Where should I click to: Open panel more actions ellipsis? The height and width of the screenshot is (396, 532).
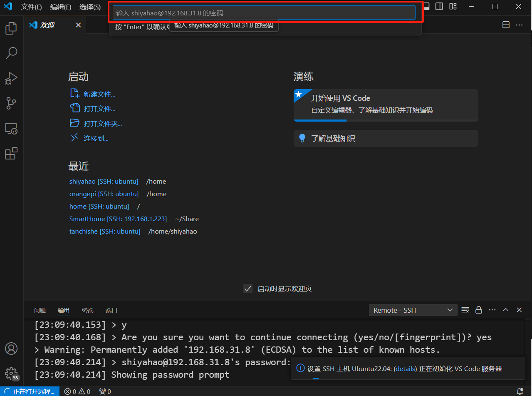(x=492, y=310)
